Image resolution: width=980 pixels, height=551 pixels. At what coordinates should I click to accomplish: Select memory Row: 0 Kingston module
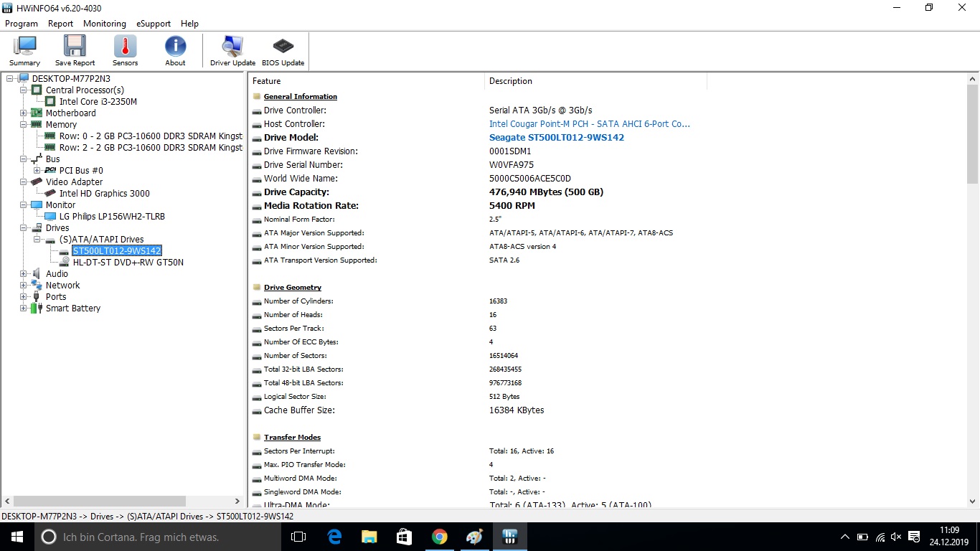(151, 136)
